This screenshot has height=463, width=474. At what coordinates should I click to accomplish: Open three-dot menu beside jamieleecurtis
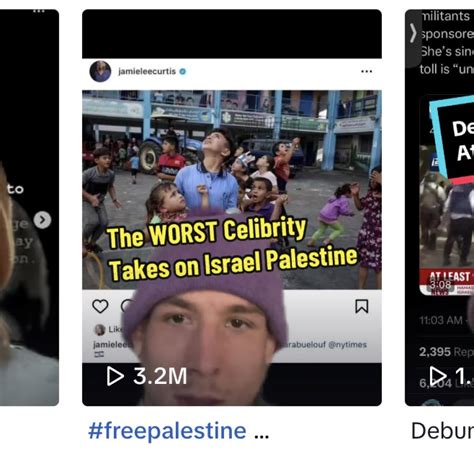click(366, 71)
